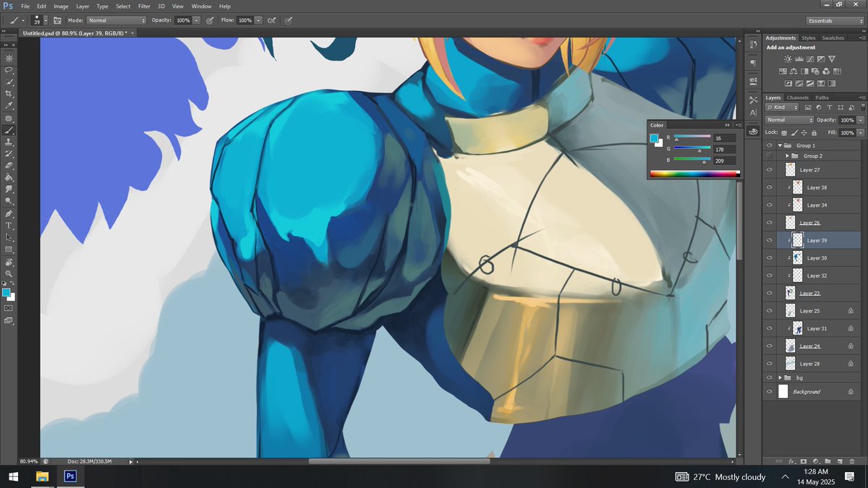The width and height of the screenshot is (868, 488).
Task: Add a Levels adjustment
Action: [799, 59]
